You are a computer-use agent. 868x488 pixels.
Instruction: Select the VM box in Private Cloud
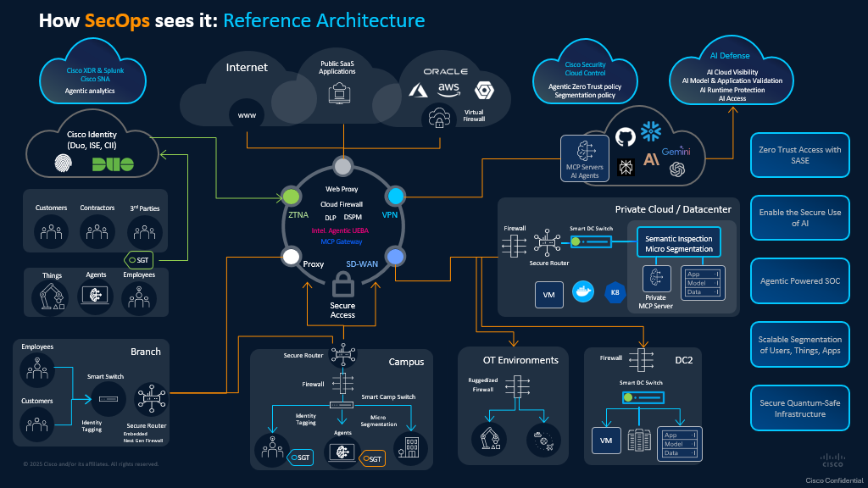coord(549,294)
